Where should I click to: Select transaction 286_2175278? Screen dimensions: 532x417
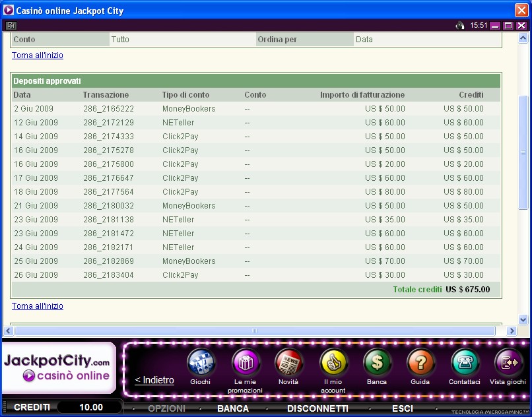[x=108, y=150]
